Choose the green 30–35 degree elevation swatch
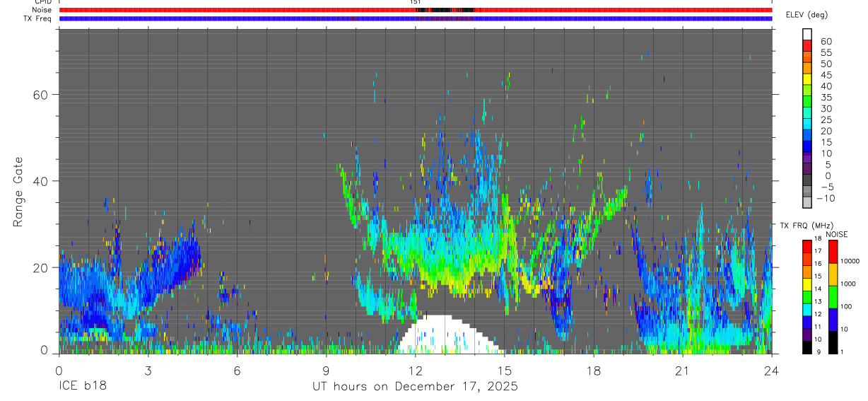 (807, 102)
